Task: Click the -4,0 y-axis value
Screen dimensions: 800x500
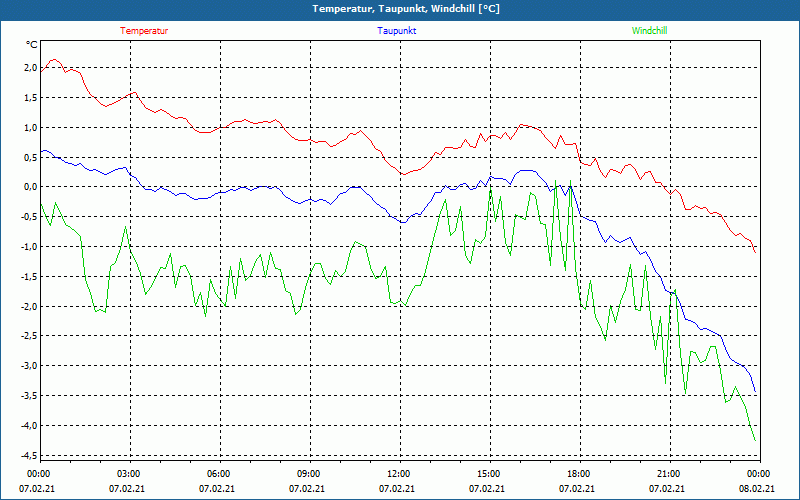Action: point(29,426)
